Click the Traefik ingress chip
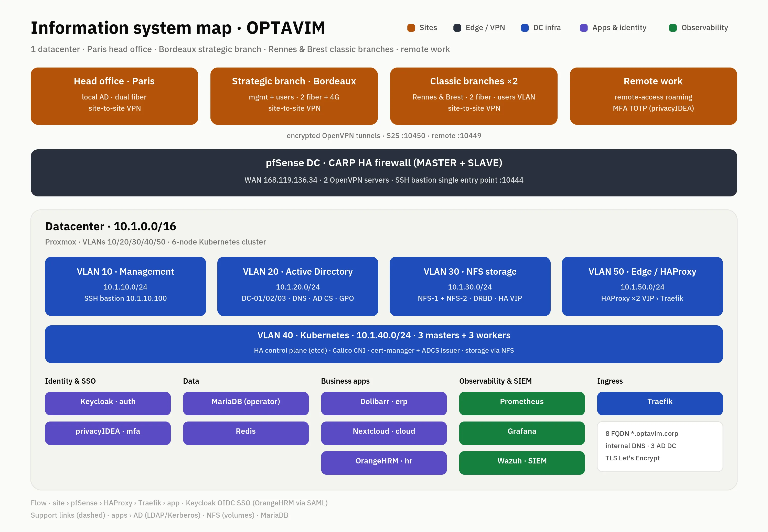The width and height of the screenshot is (768, 532). click(660, 403)
